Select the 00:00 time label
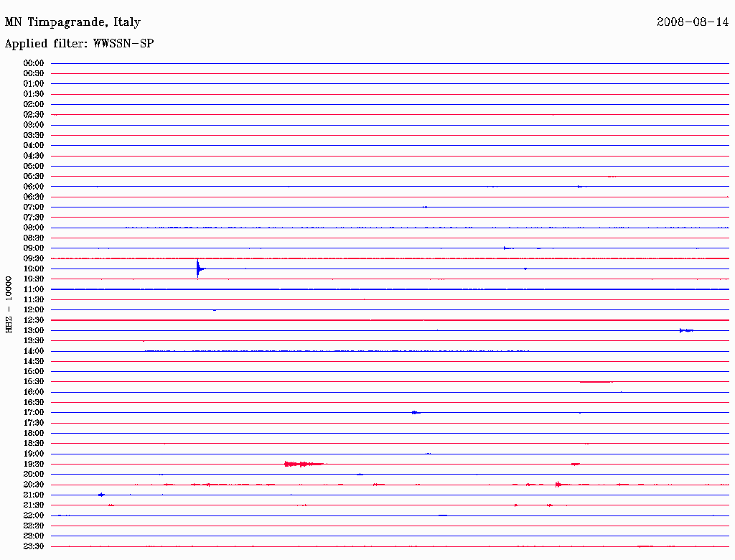This screenshot has width=735, height=560. tap(34, 63)
